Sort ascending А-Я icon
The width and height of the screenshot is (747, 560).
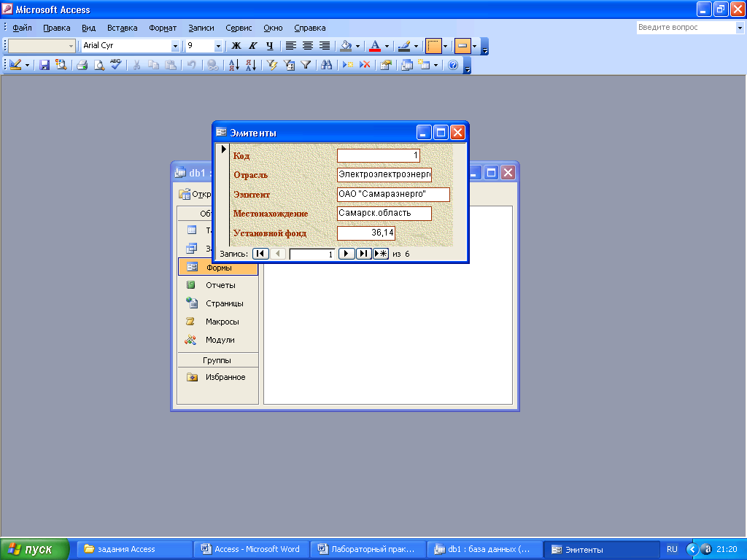click(x=234, y=65)
